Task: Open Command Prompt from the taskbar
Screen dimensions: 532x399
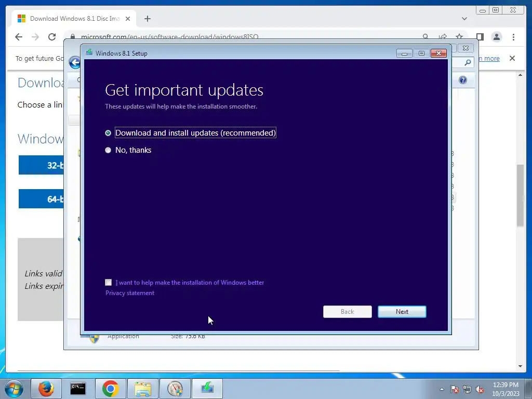Action: (x=78, y=389)
